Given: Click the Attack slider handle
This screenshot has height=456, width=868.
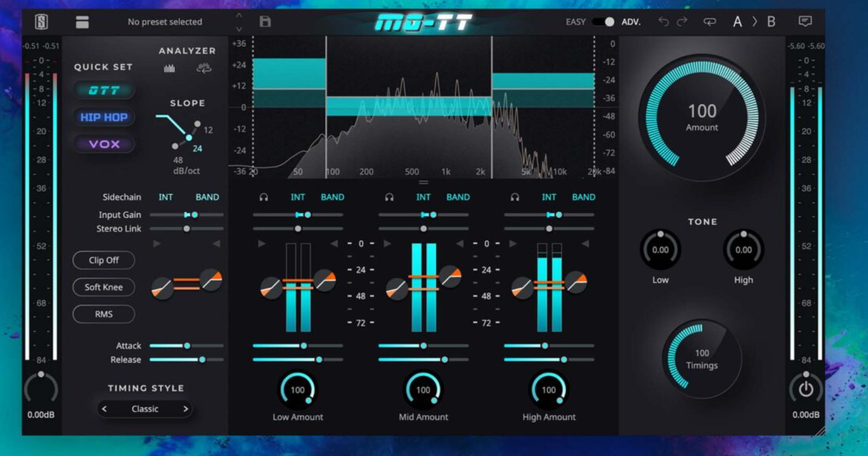Looking at the screenshot, I should (x=187, y=346).
